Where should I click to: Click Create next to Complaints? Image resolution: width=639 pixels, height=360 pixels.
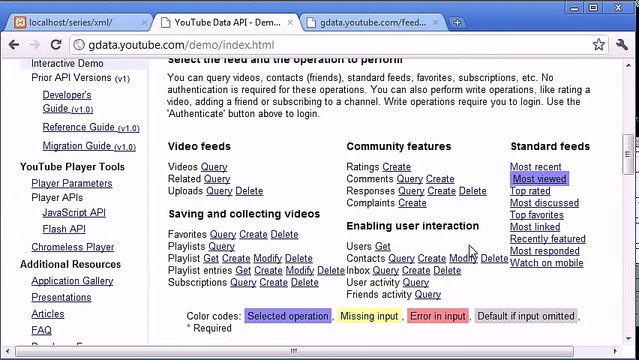point(412,203)
